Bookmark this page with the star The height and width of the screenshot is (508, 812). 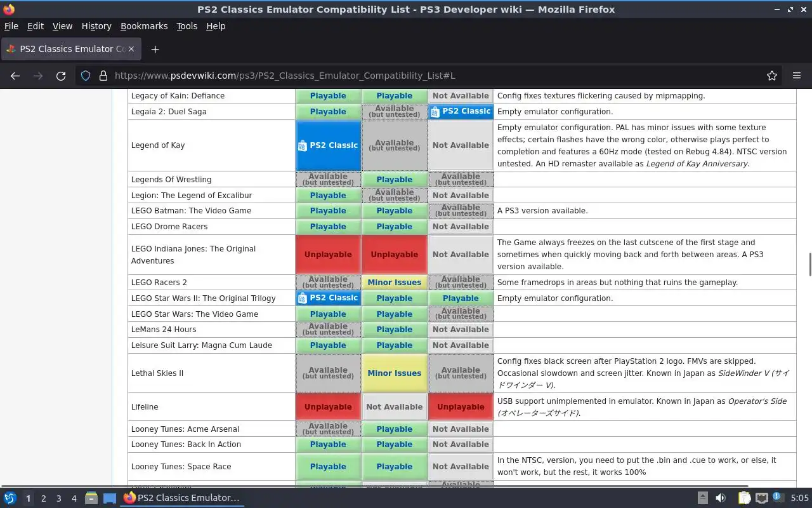[x=772, y=76]
